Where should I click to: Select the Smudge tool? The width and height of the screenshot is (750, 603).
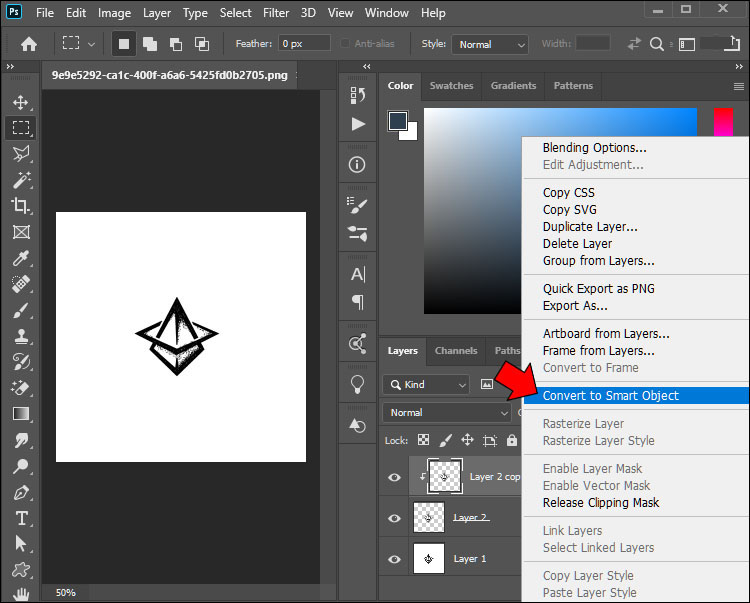[21, 440]
